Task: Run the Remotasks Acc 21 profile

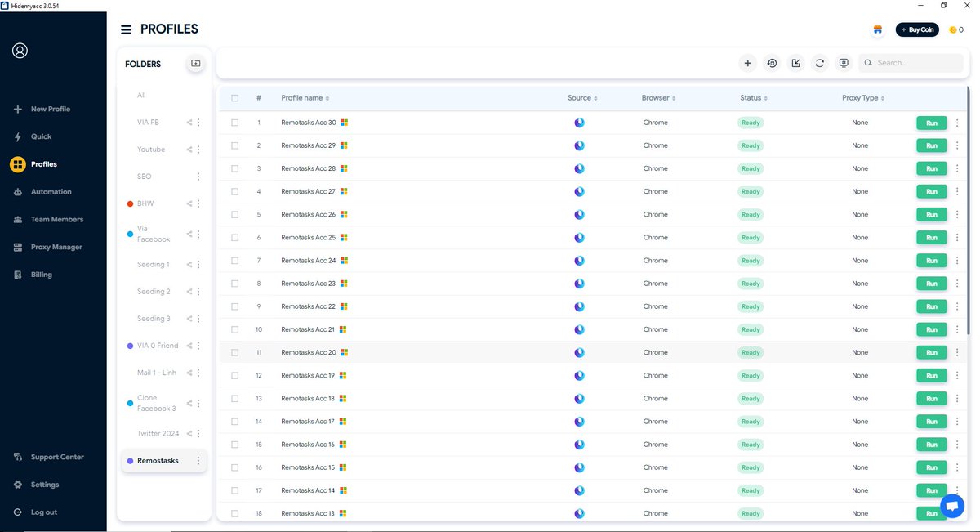Action: pyautogui.click(x=932, y=329)
